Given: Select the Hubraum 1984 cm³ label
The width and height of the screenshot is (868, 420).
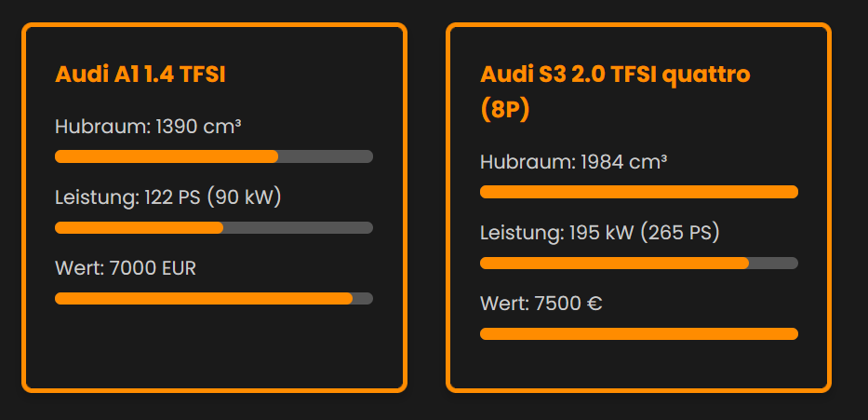Looking at the screenshot, I should 573,162.
